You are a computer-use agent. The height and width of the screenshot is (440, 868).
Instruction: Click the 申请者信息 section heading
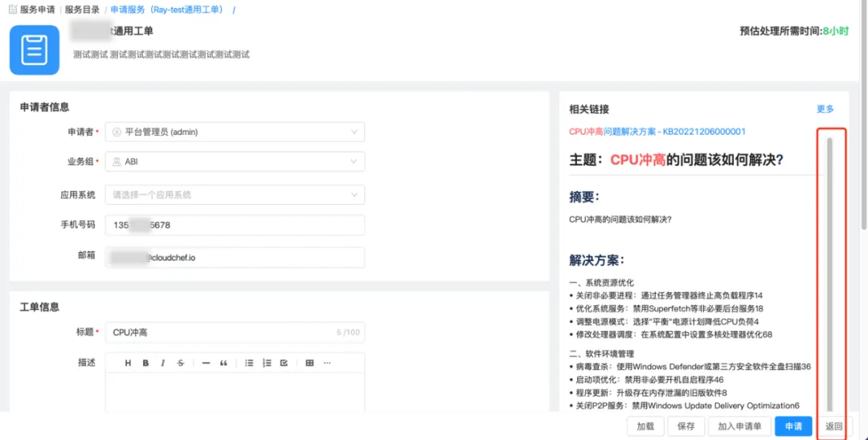(44, 108)
